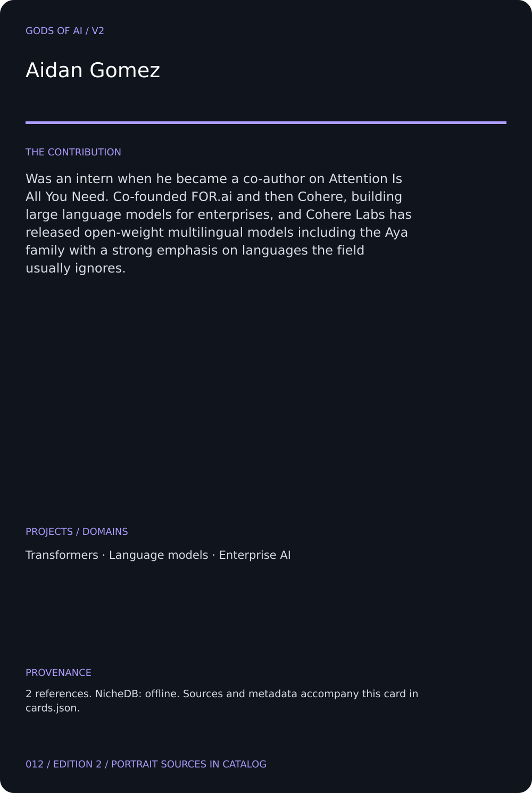
Task: Click the PROVENANCE section heading
Action: point(59,673)
